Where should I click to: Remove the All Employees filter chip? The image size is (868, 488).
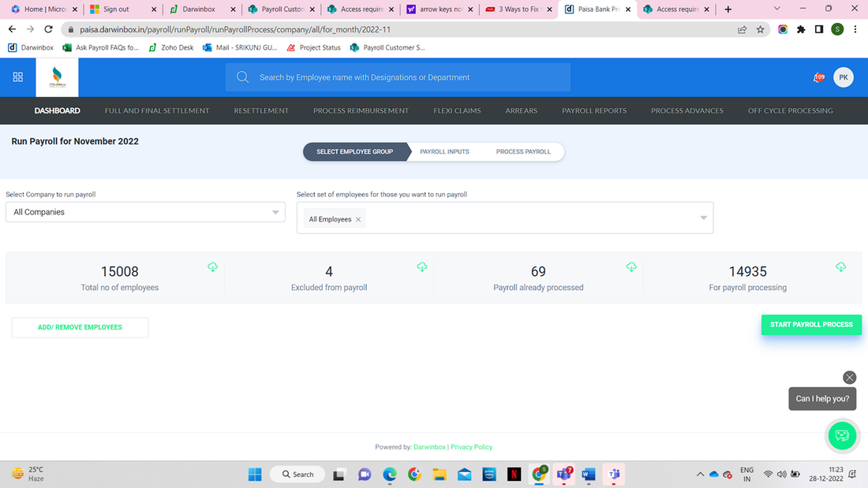[358, 219]
